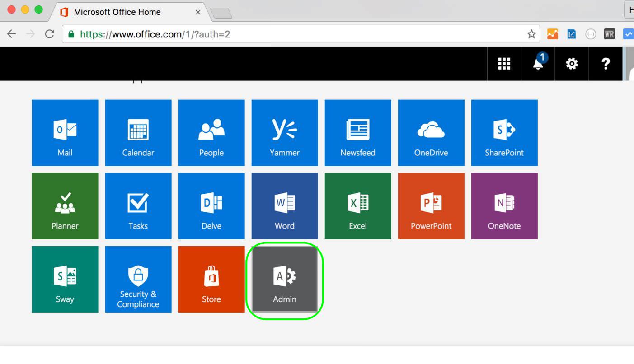The width and height of the screenshot is (634, 364).
Task: Close the Microsoft Office Home tab
Action: coord(198,12)
